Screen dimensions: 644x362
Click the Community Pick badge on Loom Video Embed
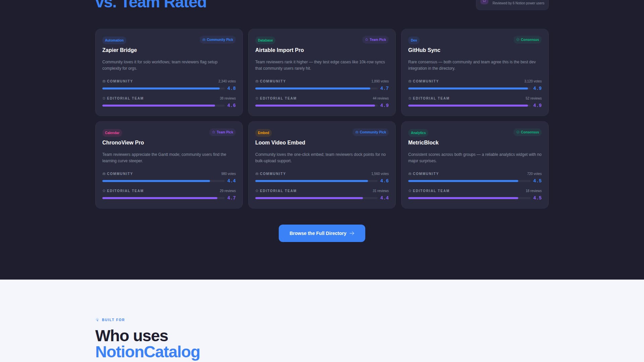[370, 132]
